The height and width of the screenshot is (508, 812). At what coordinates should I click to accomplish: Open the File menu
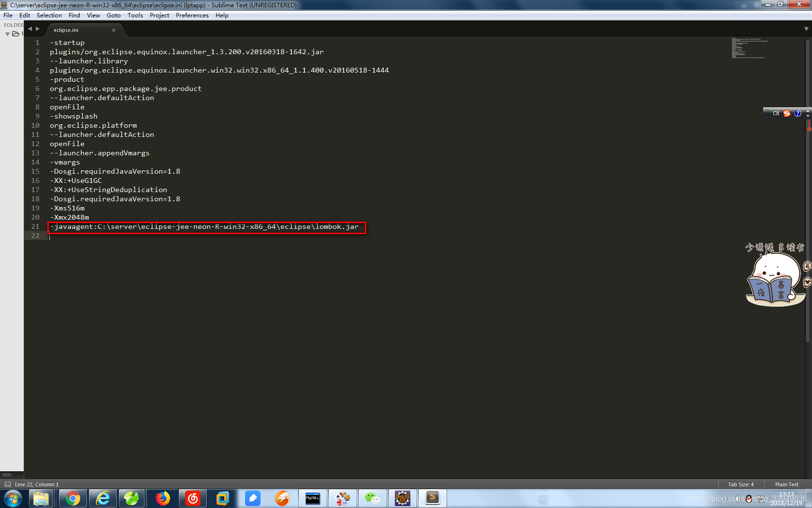[x=8, y=15]
